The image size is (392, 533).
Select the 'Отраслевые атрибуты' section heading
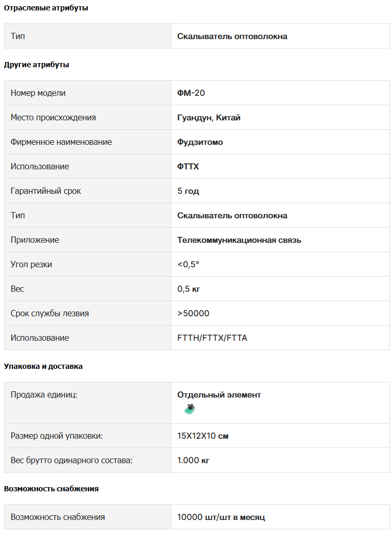point(46,8)
